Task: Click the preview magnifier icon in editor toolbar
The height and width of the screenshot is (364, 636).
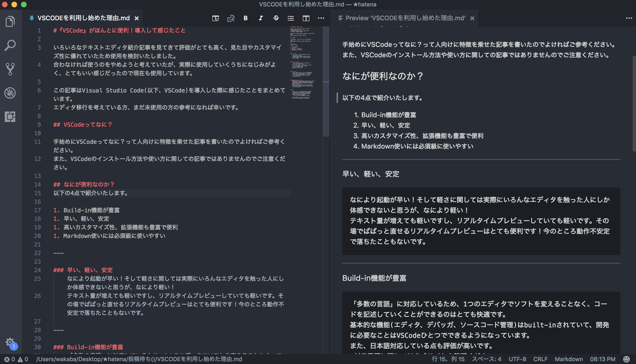Action: tap(231, 18)
